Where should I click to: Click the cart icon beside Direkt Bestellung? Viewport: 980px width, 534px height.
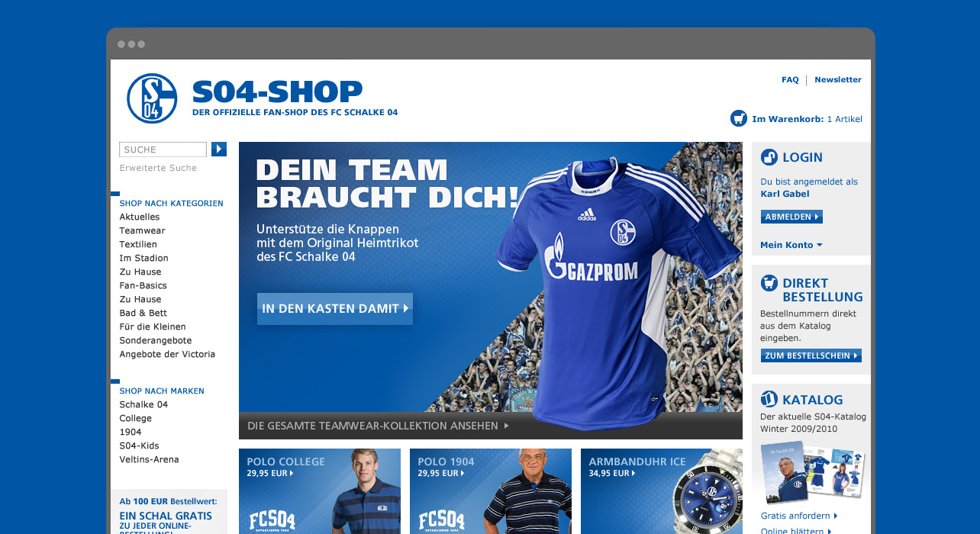pos(769,283)
